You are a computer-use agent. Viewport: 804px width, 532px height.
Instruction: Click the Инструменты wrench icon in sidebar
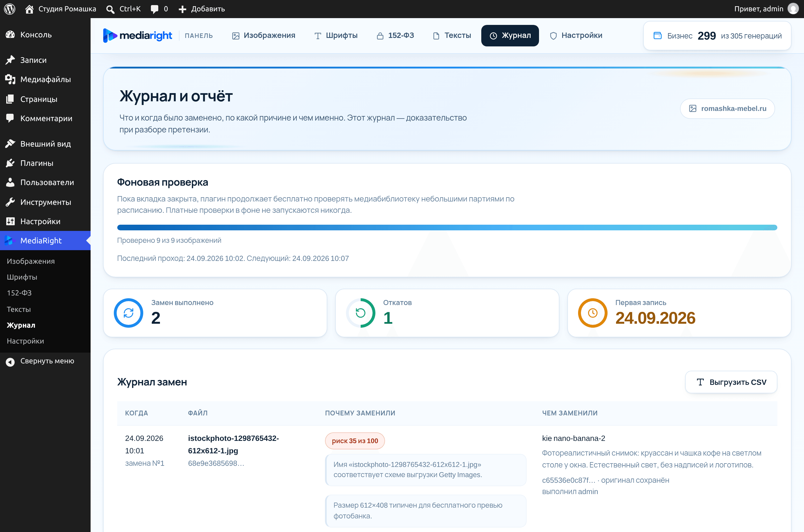pos(10,202)
